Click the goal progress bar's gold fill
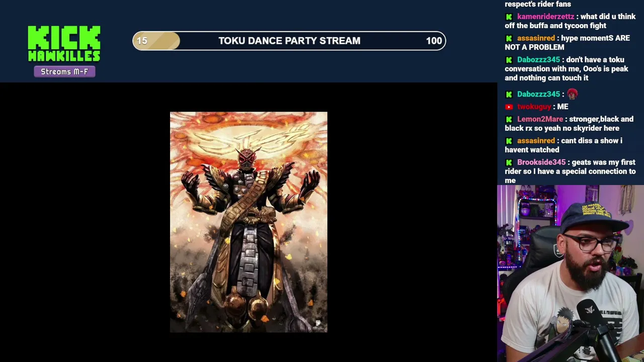Image resolution: width=644 pixels, height=362 pixels. click(x=156, y=41)
